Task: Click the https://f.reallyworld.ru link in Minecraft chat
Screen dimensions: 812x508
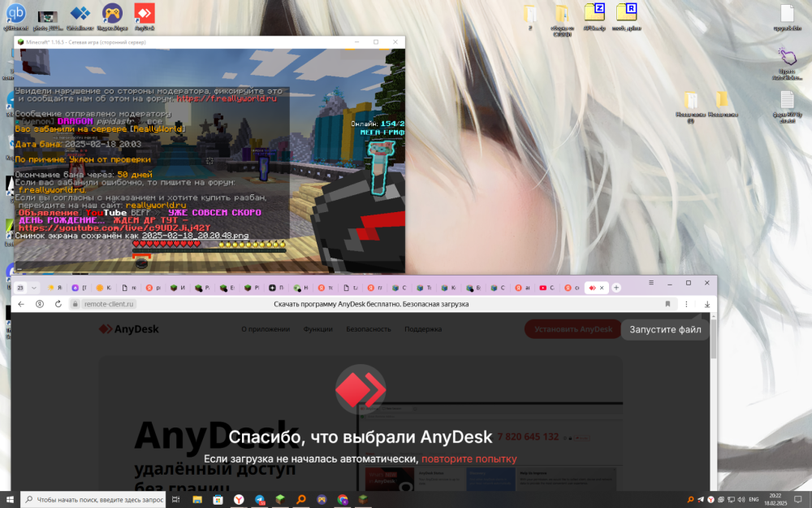Action: (x=227, y=98)
